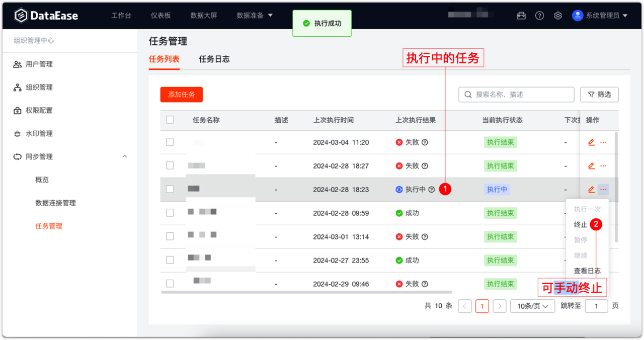Screen dimensions: 644x340
Task: Select the checkbox of the first task row
Action: coord(170,142)
